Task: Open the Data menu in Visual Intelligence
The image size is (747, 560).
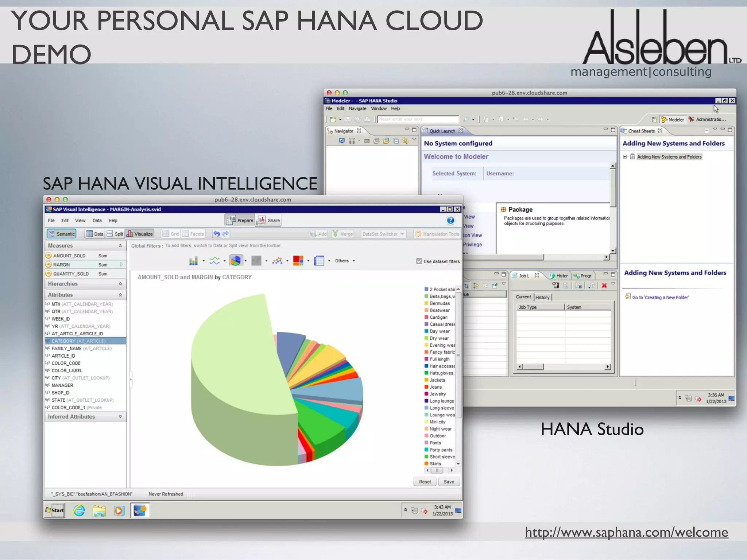Action: (97, 221)
